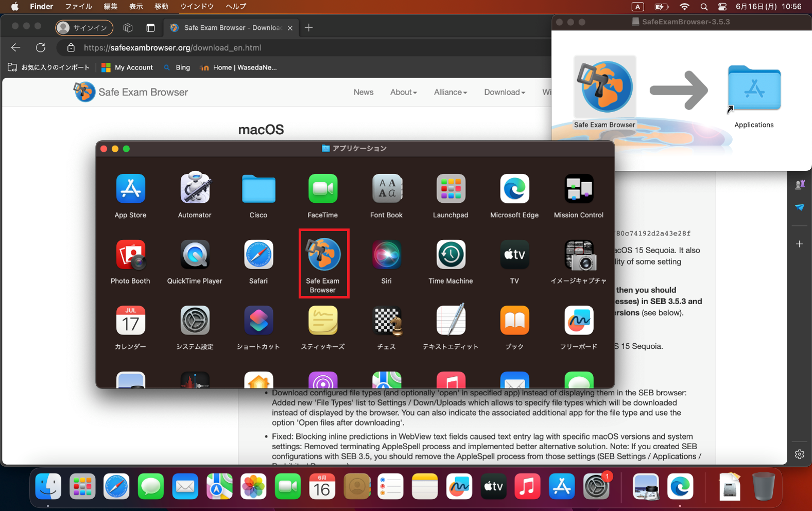Open Photos from the Dock

[x=253, y=486]
